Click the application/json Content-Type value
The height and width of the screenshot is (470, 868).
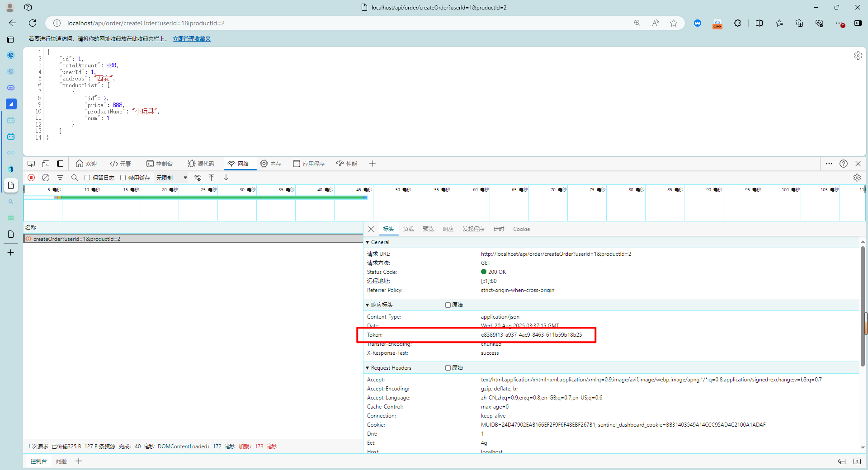coord(500,317)
